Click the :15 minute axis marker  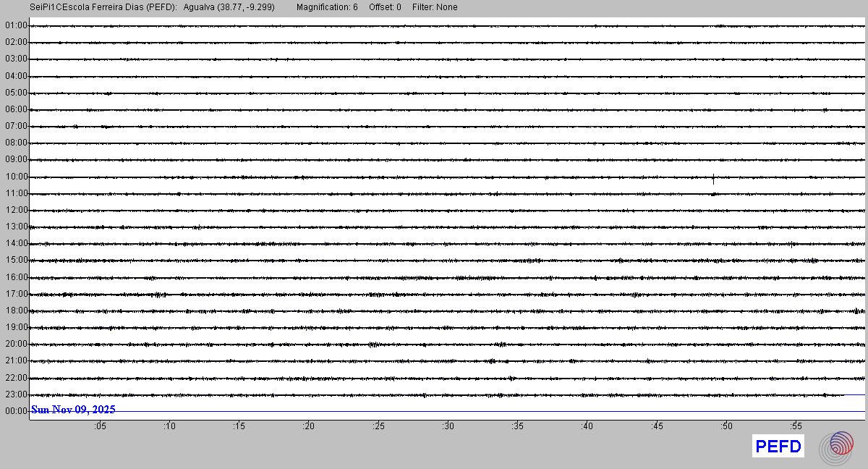tap(239, 427)
